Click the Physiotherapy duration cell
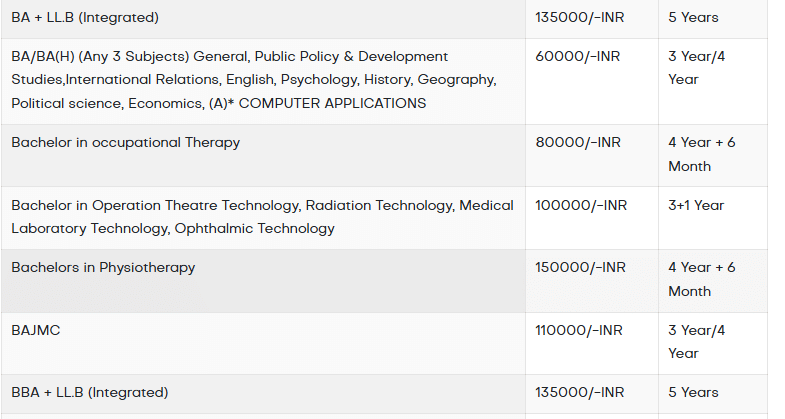785x419 pixels. tap(701, 279)
